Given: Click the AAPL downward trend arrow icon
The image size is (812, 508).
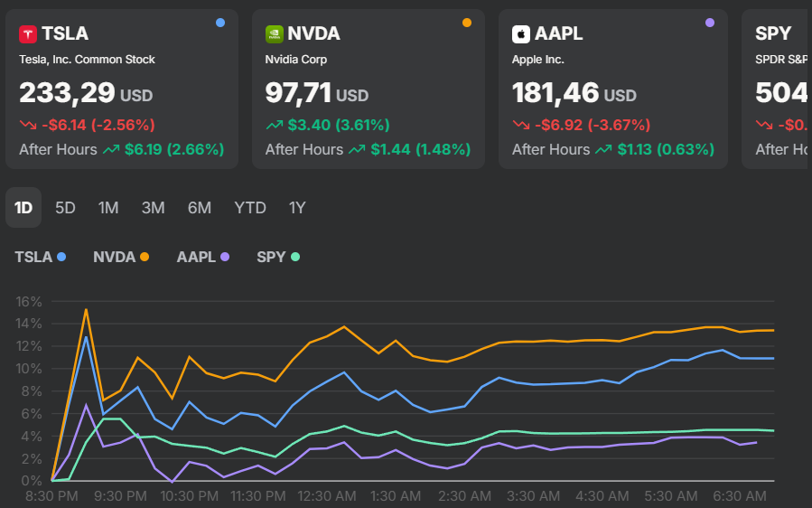Looking at the screenshot, I should click(x=521, y=125).
